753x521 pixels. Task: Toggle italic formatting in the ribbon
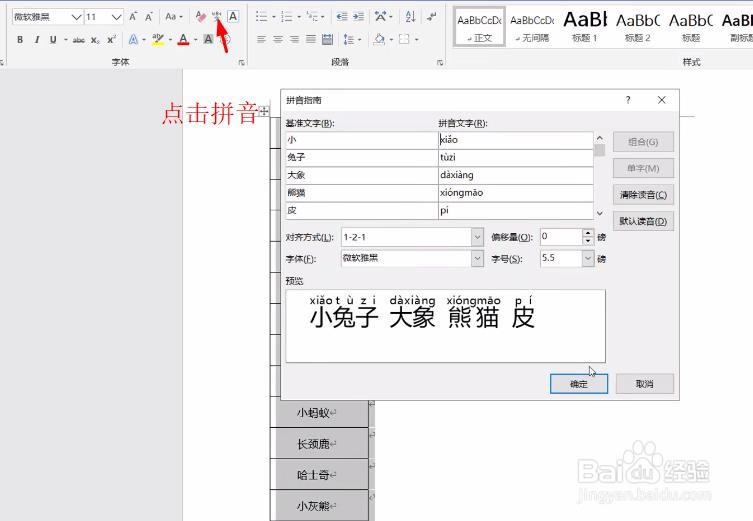click(36, 39)
